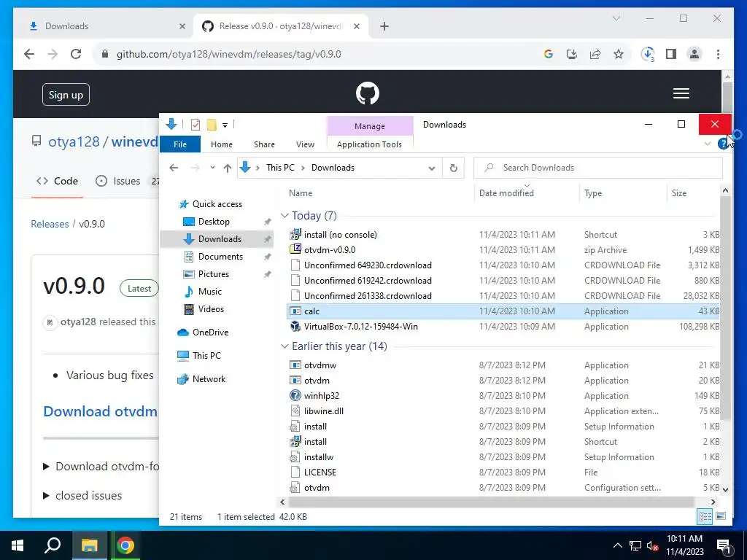Select Desktop in Quick access
This screenshot has height=560, width=747.
click(214, 222)
